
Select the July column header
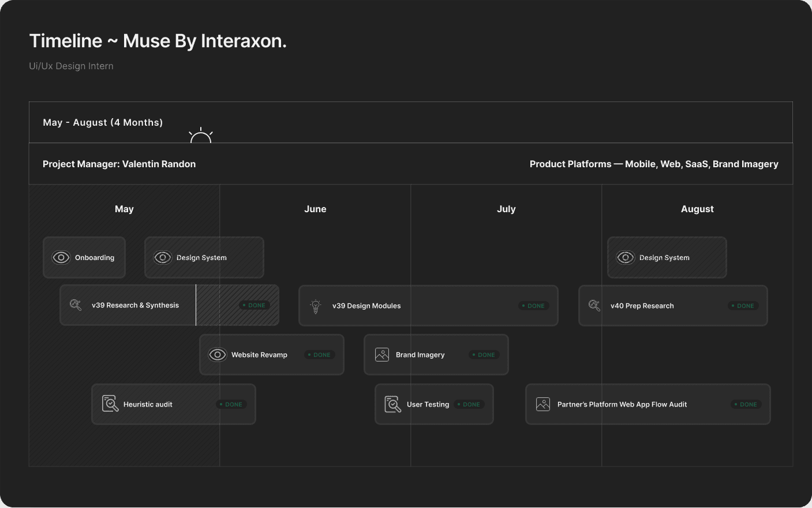pyautogui.click(x=506, y=209)
